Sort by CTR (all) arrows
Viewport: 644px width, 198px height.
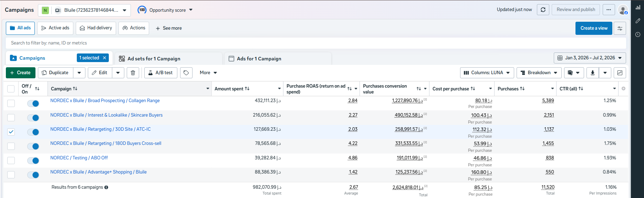[x=581, y=89]
